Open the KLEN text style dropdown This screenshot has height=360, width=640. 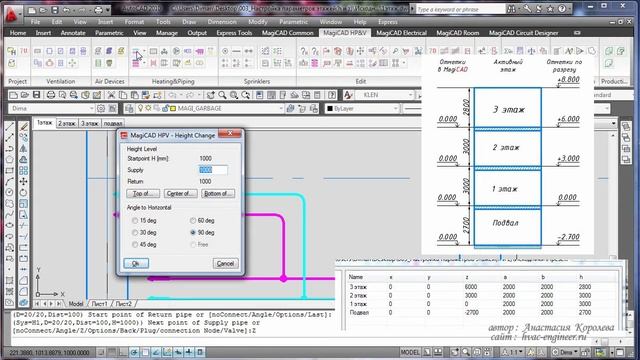click(x=410, y=95)
